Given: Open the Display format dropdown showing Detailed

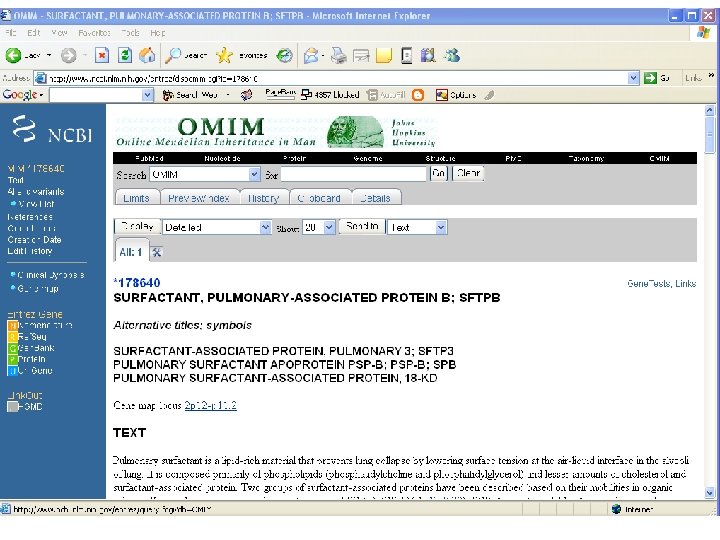Looking at the screenshot, I should [x=265, y=227].
